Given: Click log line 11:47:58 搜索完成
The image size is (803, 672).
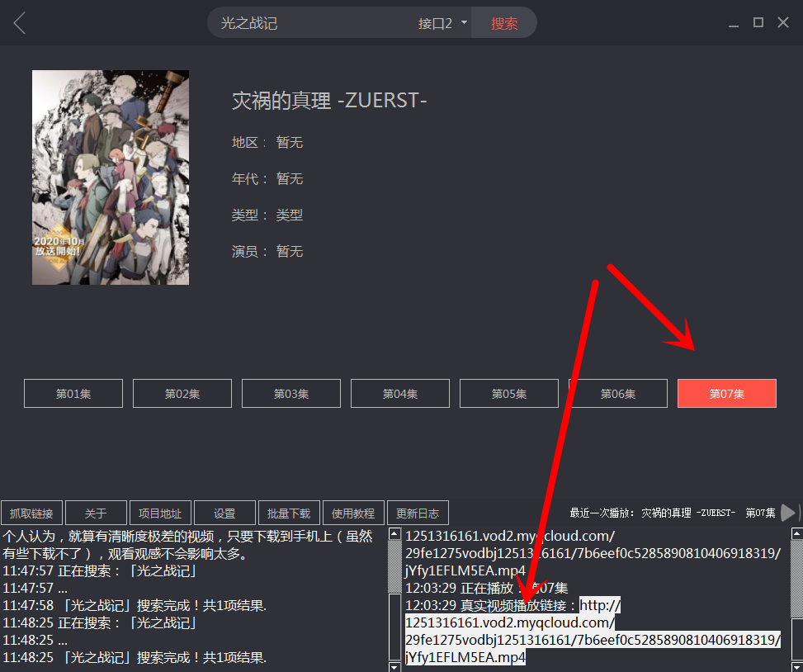Looking at the screenshot, I should tap(135, 605).
